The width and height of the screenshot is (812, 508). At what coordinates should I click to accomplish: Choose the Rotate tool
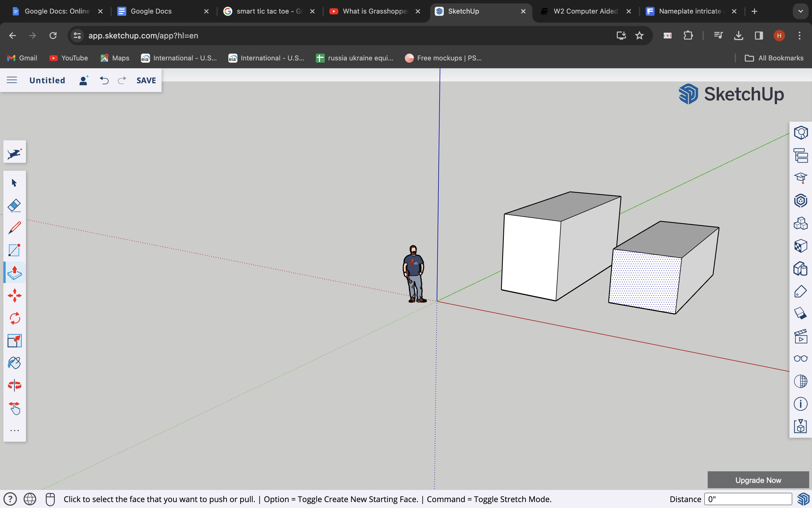(x=14, y=318)
